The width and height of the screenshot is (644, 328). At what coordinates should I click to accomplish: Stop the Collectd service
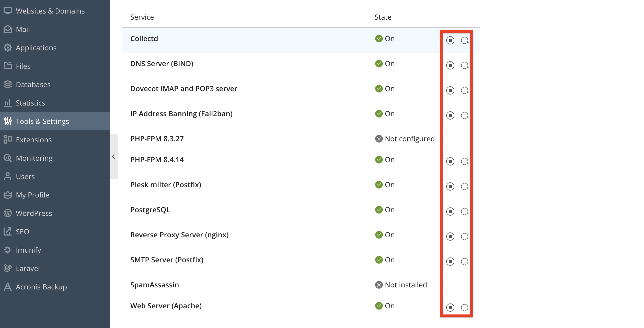point(450,40)
